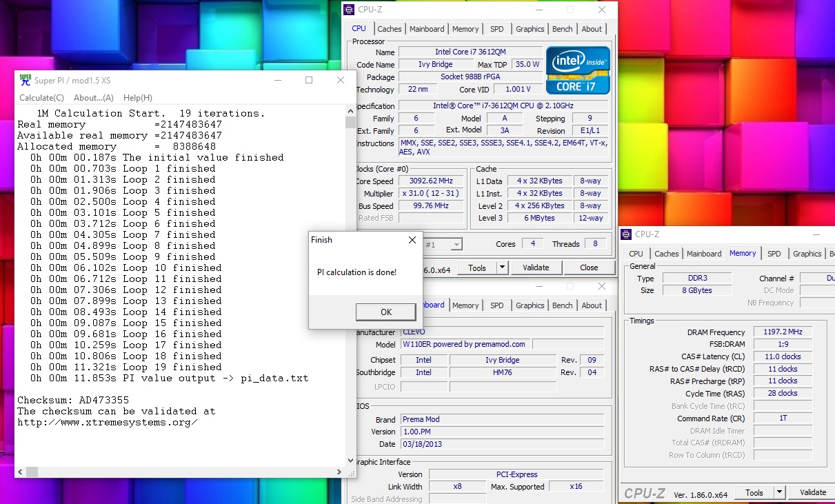Open Memory tab in the Mainboard CPU-Z window
The image size is (835, 504).
pos(465,305)
